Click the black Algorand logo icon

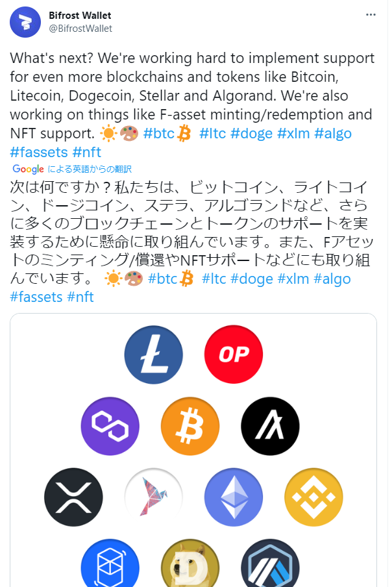[x=270, y=426]
